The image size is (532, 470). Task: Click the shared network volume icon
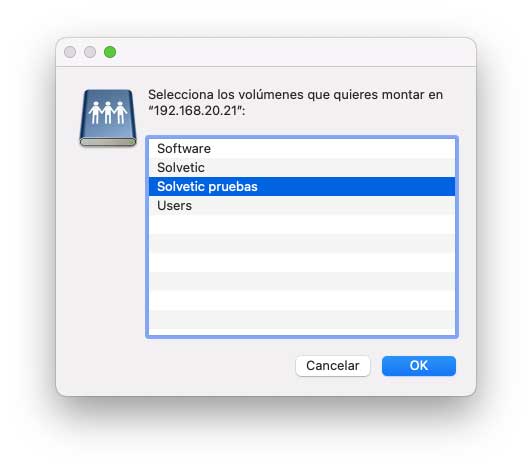tap(108, 118)
